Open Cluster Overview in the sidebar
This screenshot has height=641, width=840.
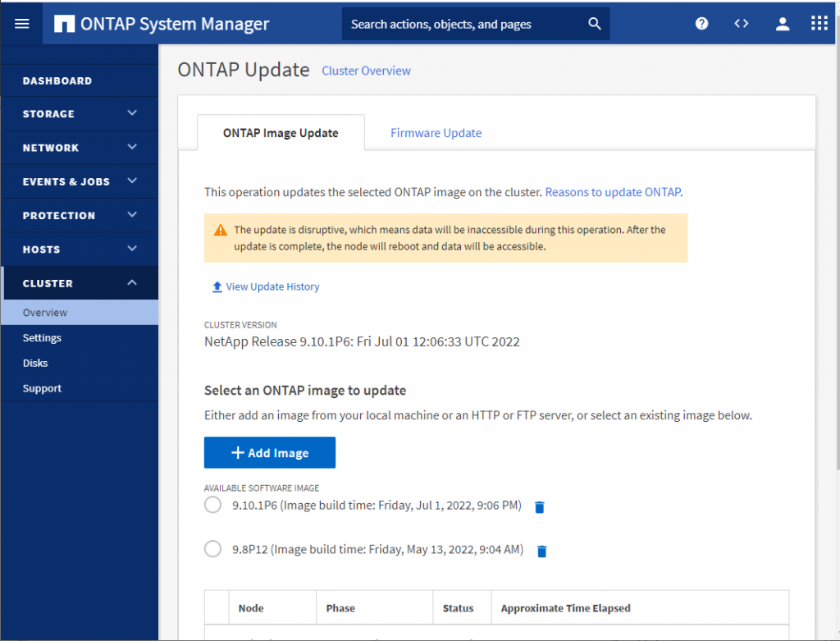80,313
